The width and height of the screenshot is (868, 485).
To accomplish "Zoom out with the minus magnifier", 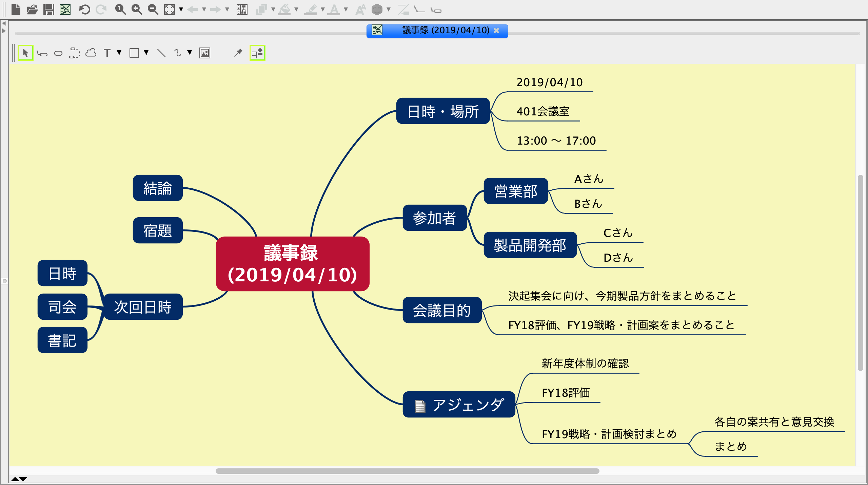I will click(x=153, y=10).
